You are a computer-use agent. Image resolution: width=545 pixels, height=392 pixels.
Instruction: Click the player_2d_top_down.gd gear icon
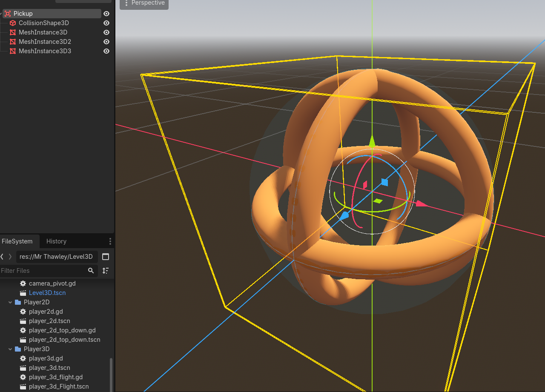pos(23,330)
